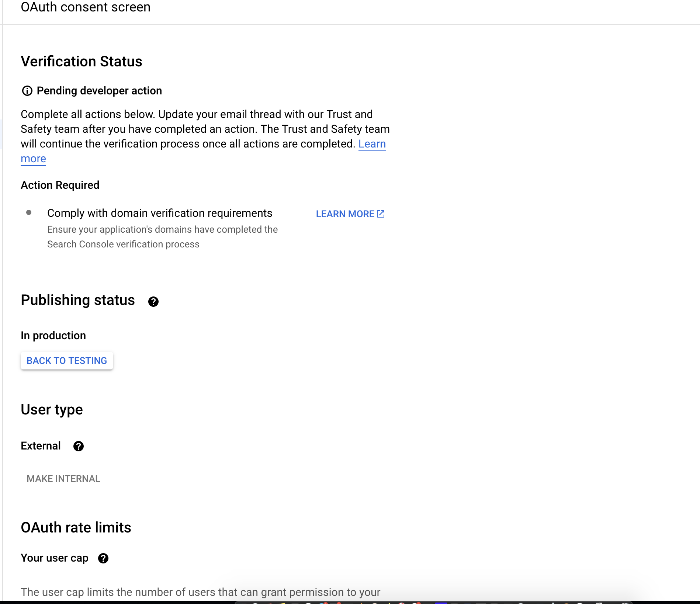
Task: Select the Verification Status heading
Action: tap(82, 61)
